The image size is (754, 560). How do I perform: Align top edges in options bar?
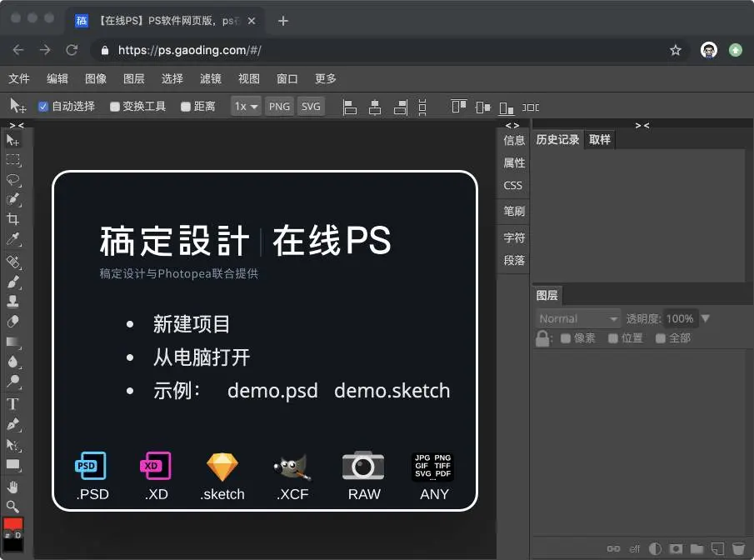click(x=459, y=107)
